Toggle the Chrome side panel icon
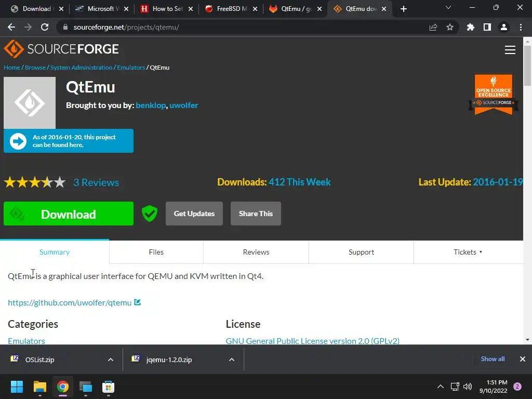 [x=487, y=27]
